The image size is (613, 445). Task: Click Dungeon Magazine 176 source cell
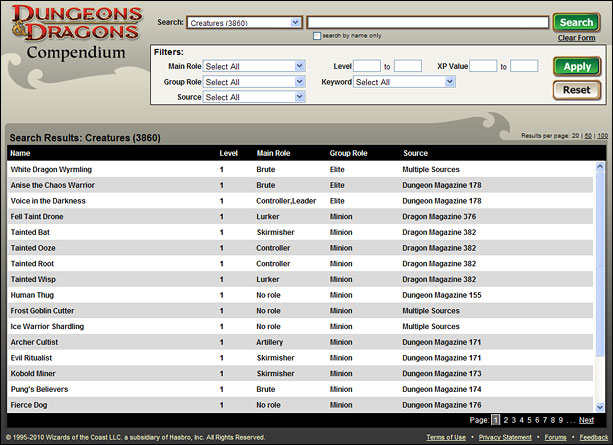pyautogui.click(x=442, y=405)
